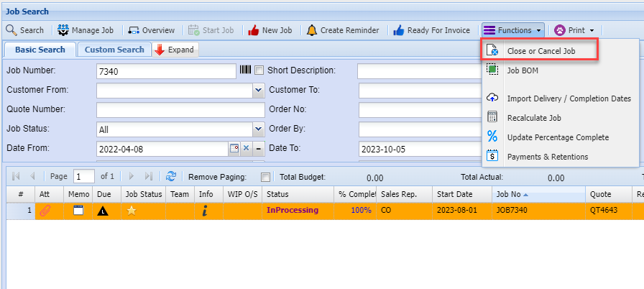Go to the last results page
Image resolution: width=644 pixels, height=289 pixels.
coord(148,176)
